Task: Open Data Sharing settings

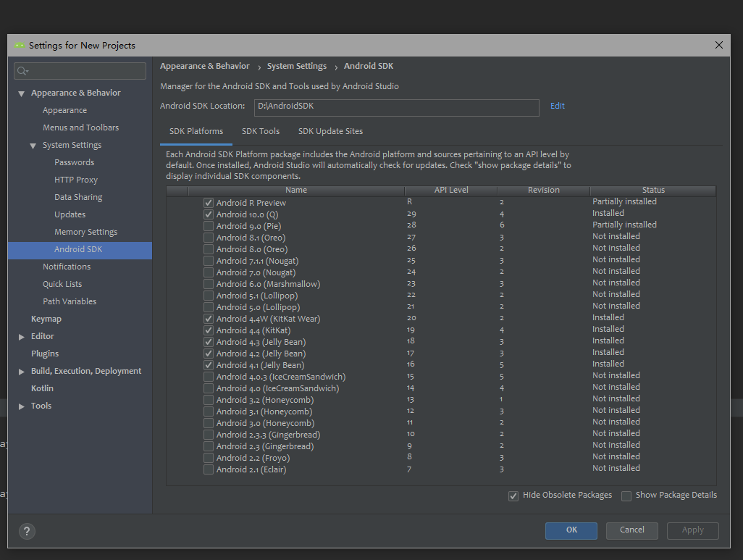Action: point(78,197)
